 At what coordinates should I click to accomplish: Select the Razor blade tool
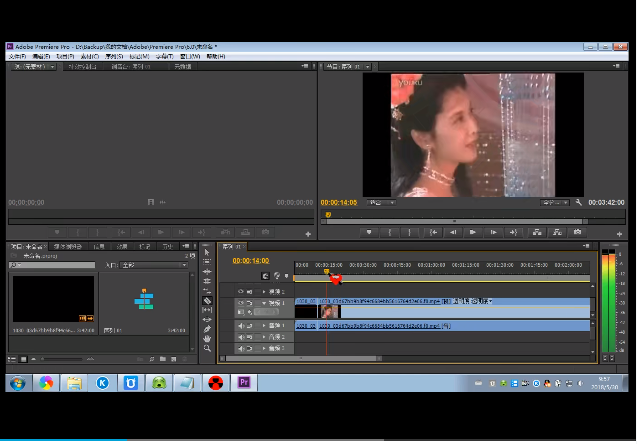(x=207, y=301)
